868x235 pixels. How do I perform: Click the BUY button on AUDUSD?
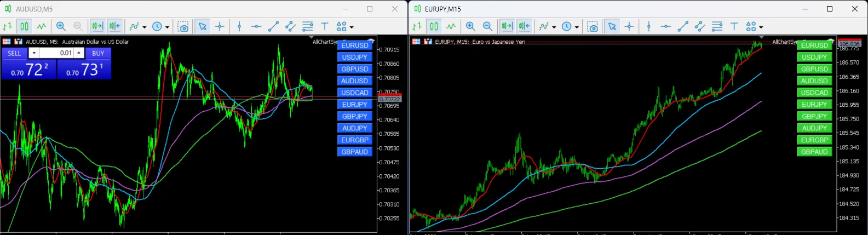tap(98, 53)
